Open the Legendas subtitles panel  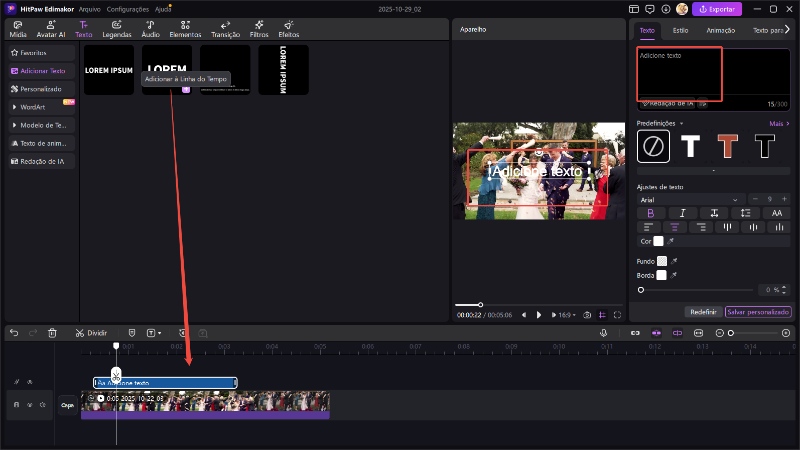coord(116,27)
